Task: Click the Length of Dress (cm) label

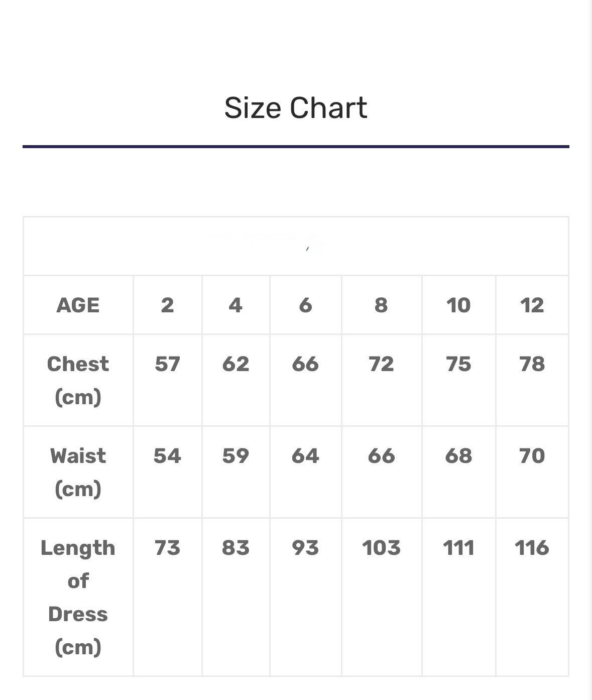Action: pos(78,597)
